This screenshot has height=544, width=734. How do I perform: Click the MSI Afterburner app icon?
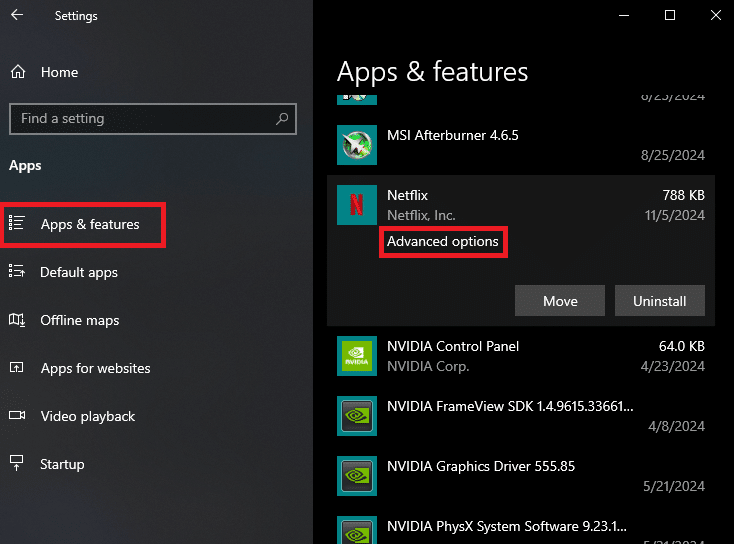(357, 145)
